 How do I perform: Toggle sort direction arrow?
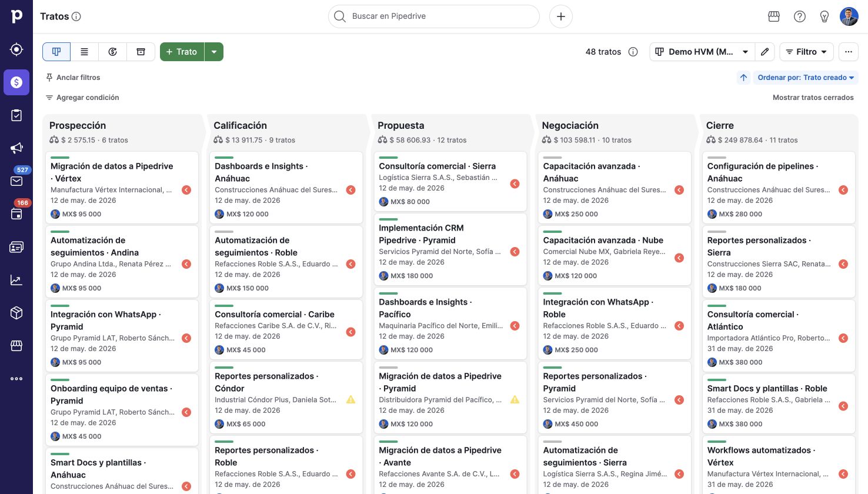[x=744, y=78]
